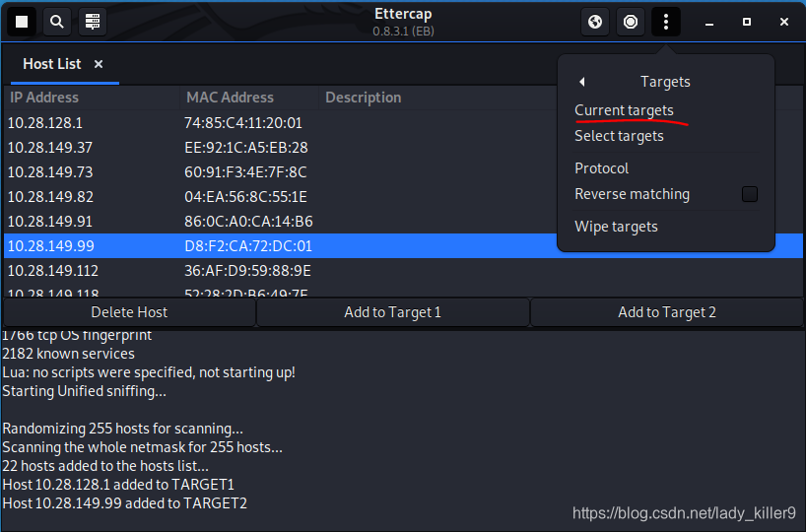The image size is (806, 532).
Task: Open Protocol menu entry
Action: [x=601, y=168]
